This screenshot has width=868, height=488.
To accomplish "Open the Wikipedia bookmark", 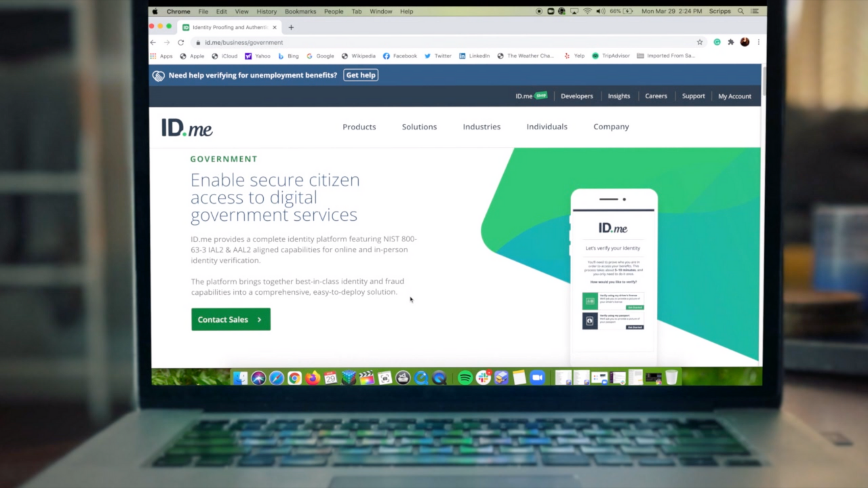I will coord(359,56).
